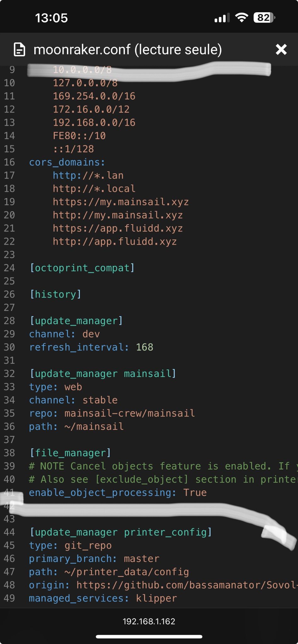Image resolution: width=298 pixels, height=644 pixels.
Task: Close the moonraker.conf viewer
Action: pyautogui.click(x=281, y=50)
